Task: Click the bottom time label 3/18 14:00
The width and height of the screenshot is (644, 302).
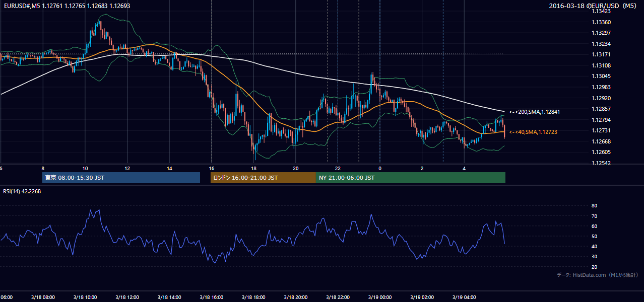Action: (169, 297)
